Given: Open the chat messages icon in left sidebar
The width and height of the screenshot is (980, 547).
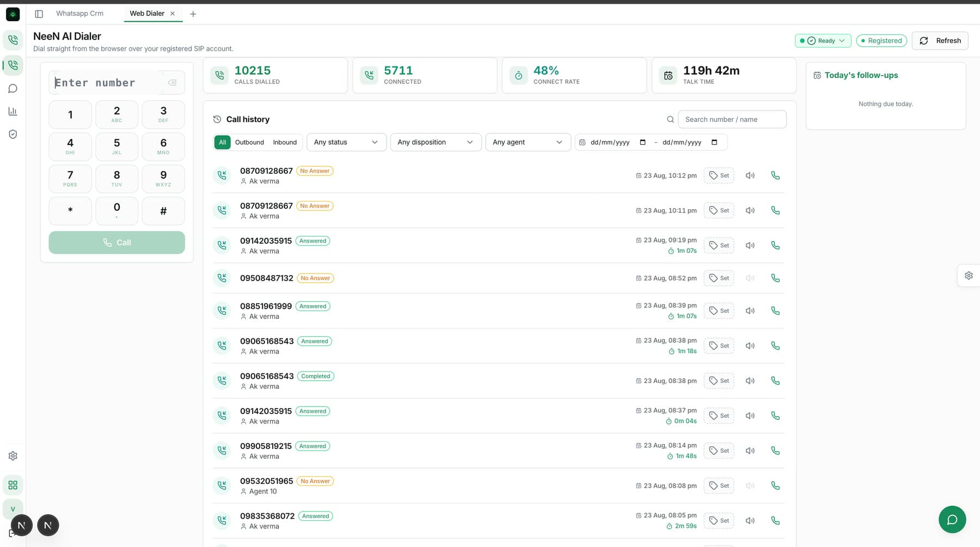Looking at the screenshot, I should tap(13, 89).
